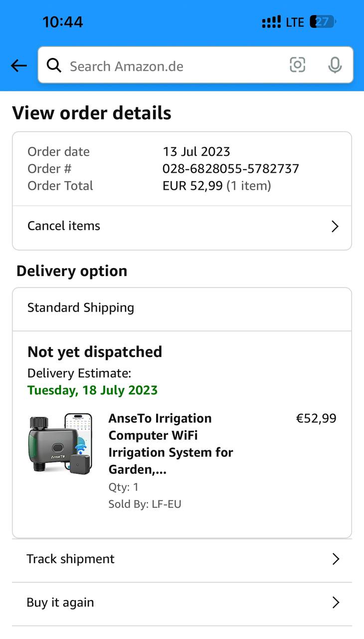Tap the 10:44 clock

tap(63, 22)
